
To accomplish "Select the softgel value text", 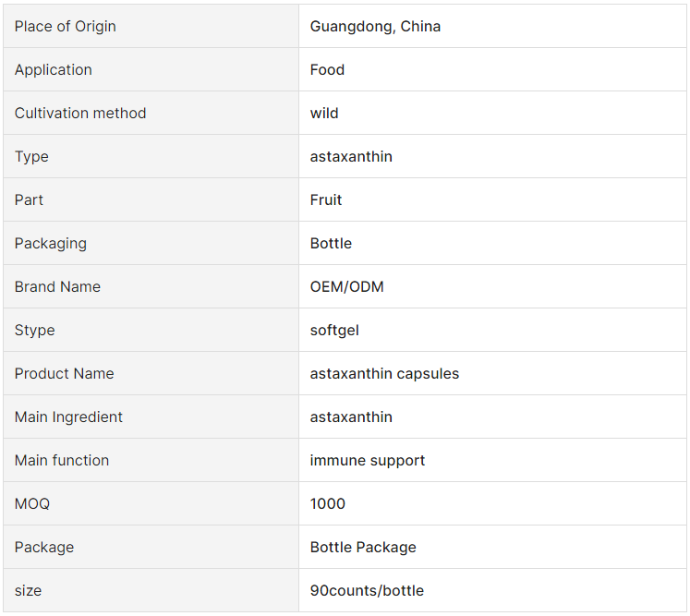I will point(334,331).
